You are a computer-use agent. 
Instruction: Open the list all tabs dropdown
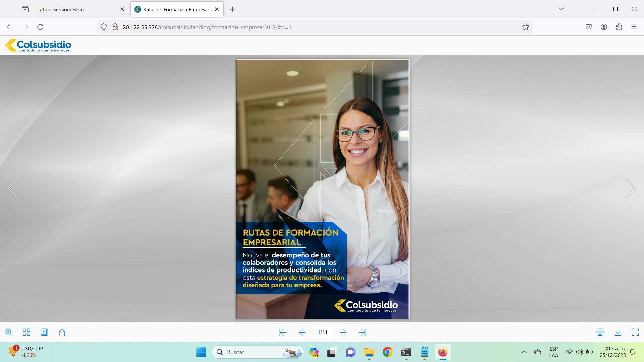[x=561, y=9]
